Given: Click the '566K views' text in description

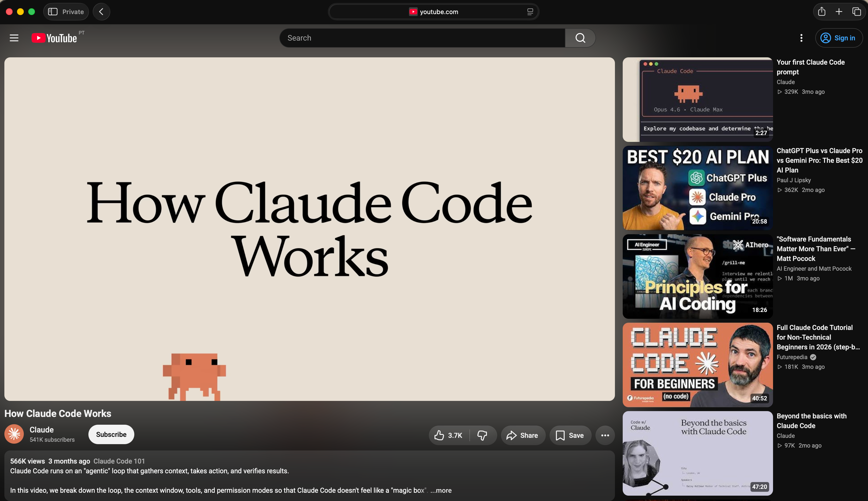Looking at the screenshot, I should pos(27,461).
